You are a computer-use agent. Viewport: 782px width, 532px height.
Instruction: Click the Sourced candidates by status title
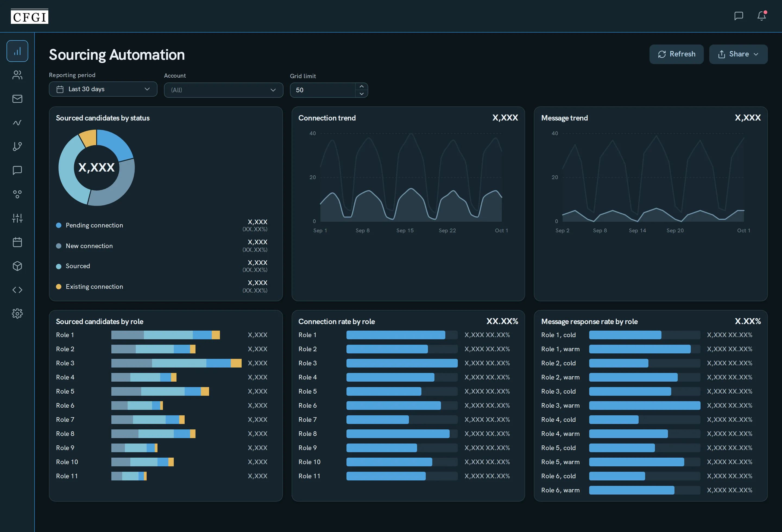[x=103, y=118]
